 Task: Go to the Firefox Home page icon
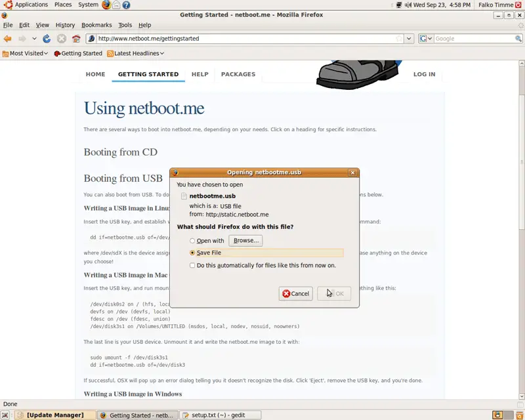tap(76, 39)
